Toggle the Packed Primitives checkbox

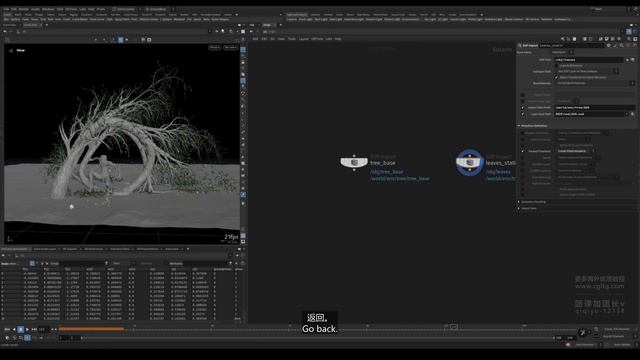point(522,151)
